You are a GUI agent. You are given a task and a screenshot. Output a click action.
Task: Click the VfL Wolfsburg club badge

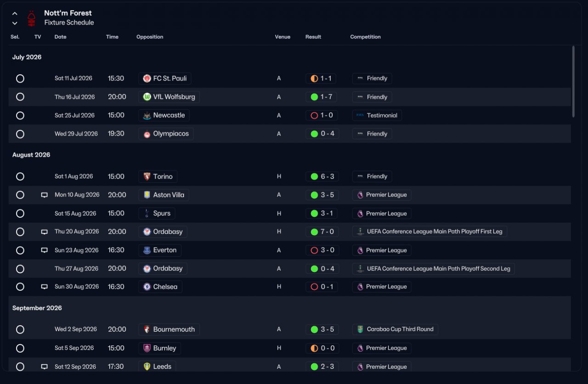[147, 97]
